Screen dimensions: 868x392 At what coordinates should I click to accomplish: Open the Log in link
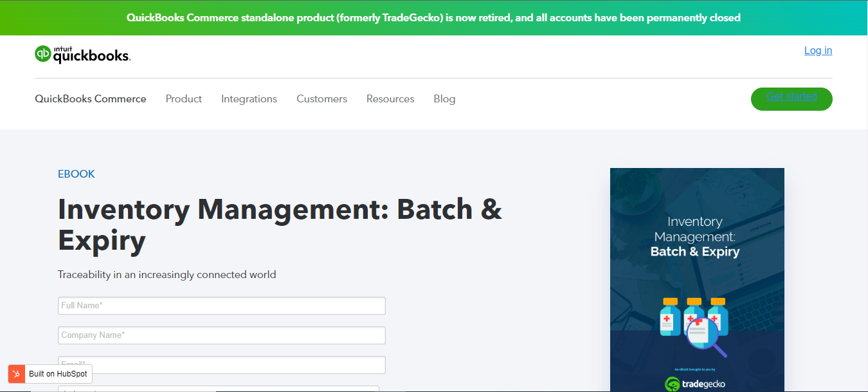tap(818, 50)
